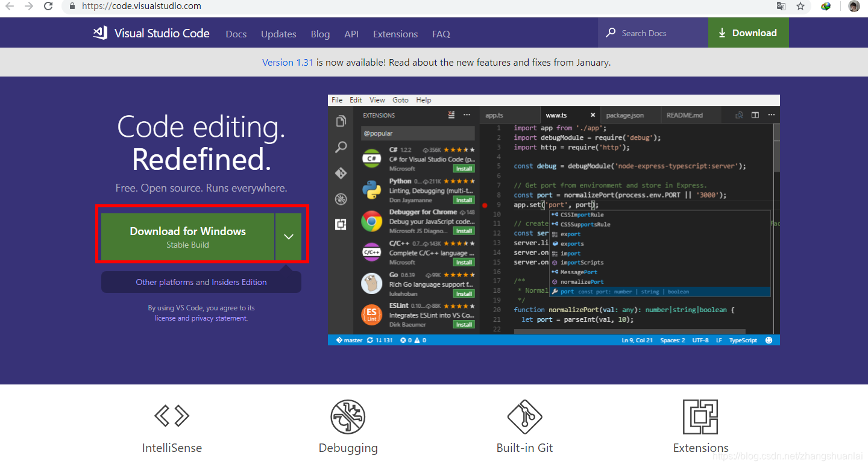Click the Extensions squares feature icon
Image resolution: width=868 pixels, height=467 pixels.
coord(700,417)
